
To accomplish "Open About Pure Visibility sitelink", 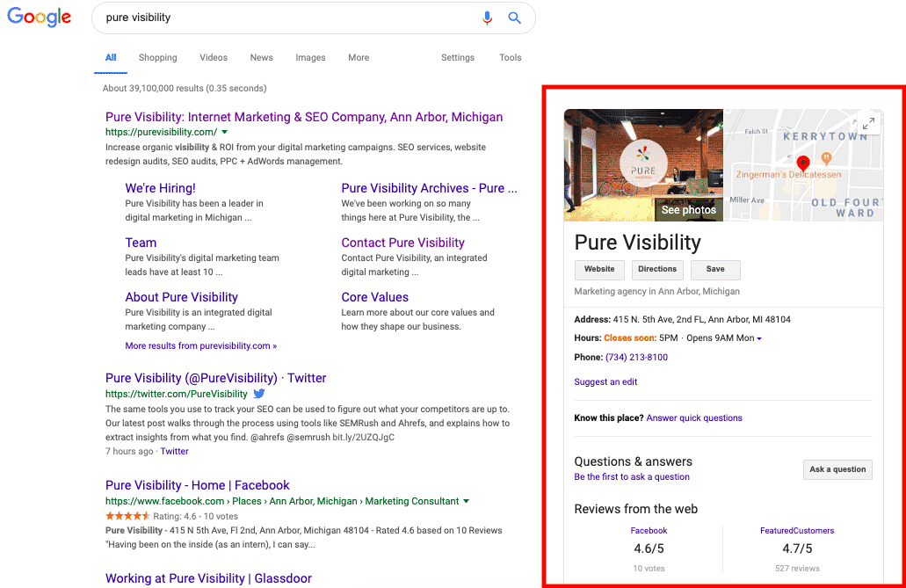I will pyautogui.click(x=181, y=297).
